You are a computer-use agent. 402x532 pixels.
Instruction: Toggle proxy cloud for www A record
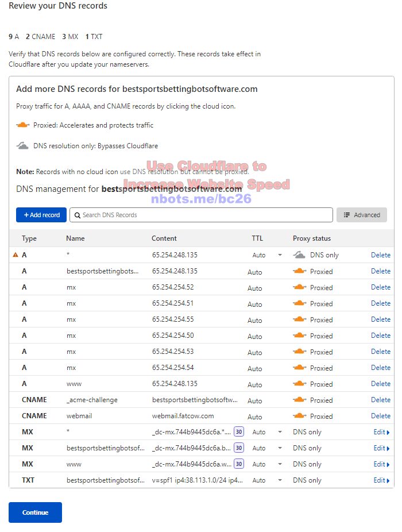point(299,384)
